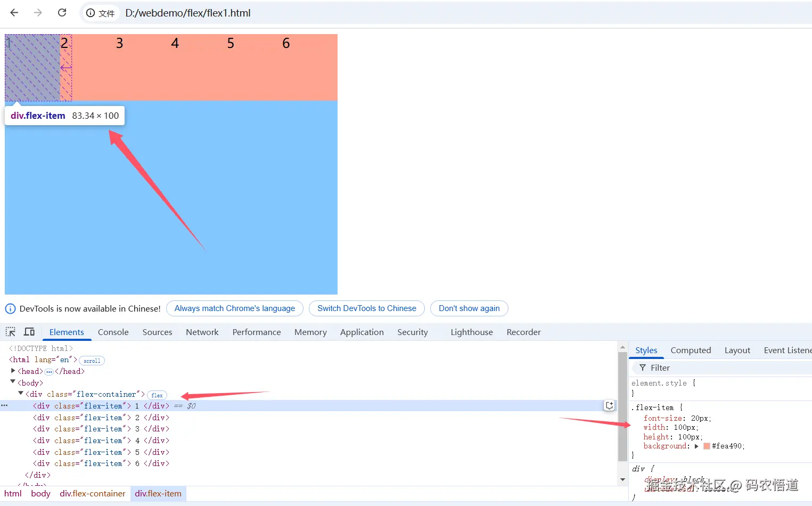Open the Application panel tab
This screenshot has height=506, width=812.
click(362, 332)
